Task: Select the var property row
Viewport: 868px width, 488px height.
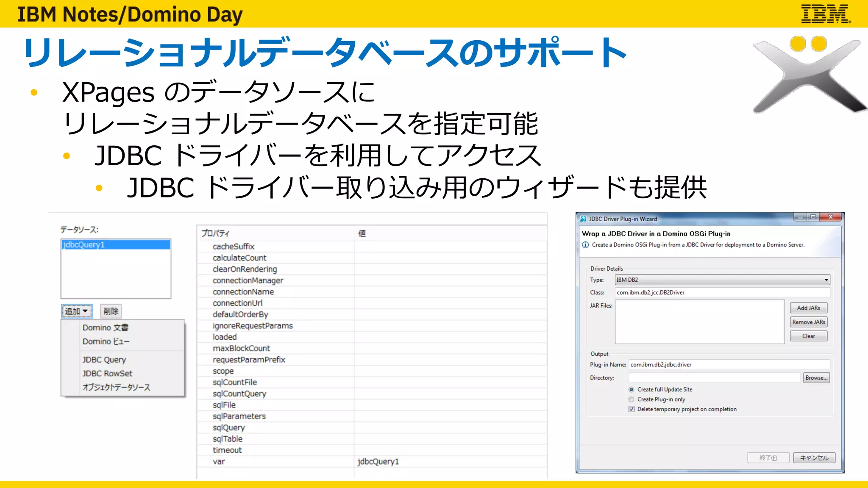Action: point(372,462)
